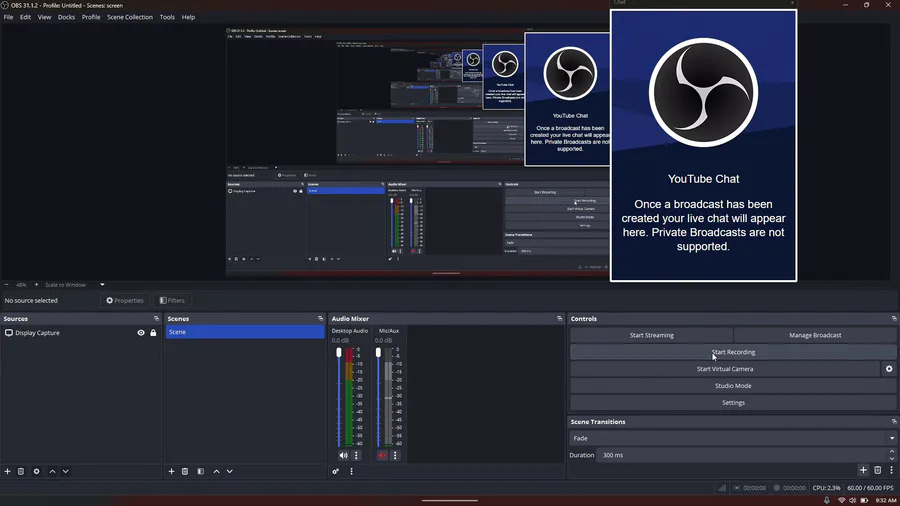Pop out the Audio Mixer dock
Viewport: 900px width, 506px height.
pyautogui.click(x=560, y=318)
